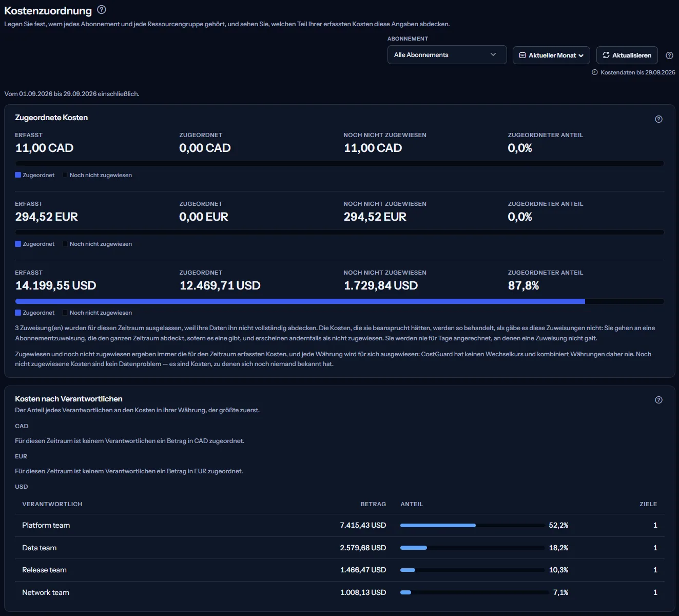Image resolution: width=679 pixels, height=616 pixels.
Task: Click help icon in Kosten nach Verantwortlichen panel
Action: coord(658,400)
